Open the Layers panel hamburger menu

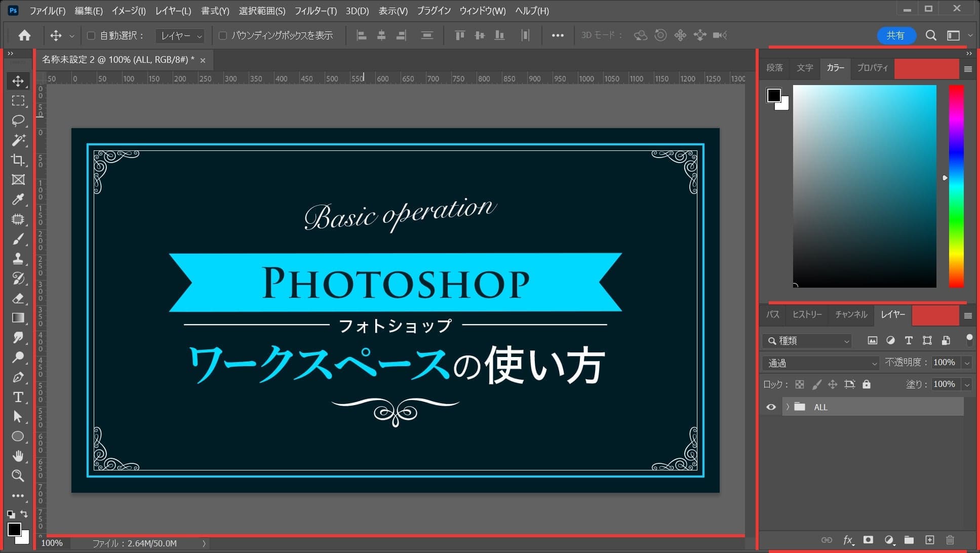point(968,316)
